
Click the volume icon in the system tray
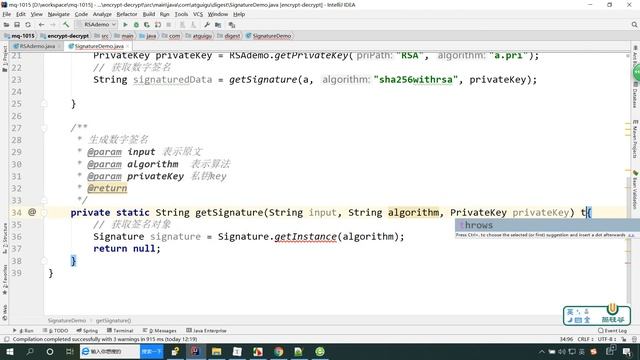pyautogui.click(x=562, y=351)
